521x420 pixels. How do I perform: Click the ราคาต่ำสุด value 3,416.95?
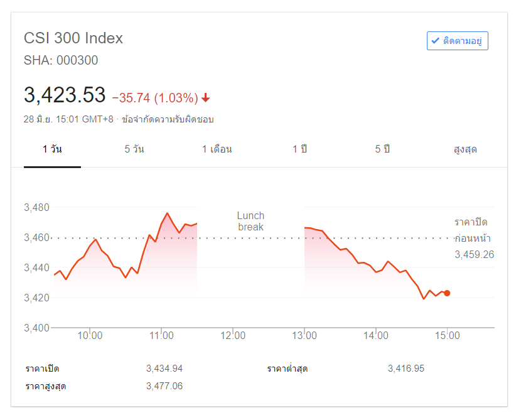(406, 369)
